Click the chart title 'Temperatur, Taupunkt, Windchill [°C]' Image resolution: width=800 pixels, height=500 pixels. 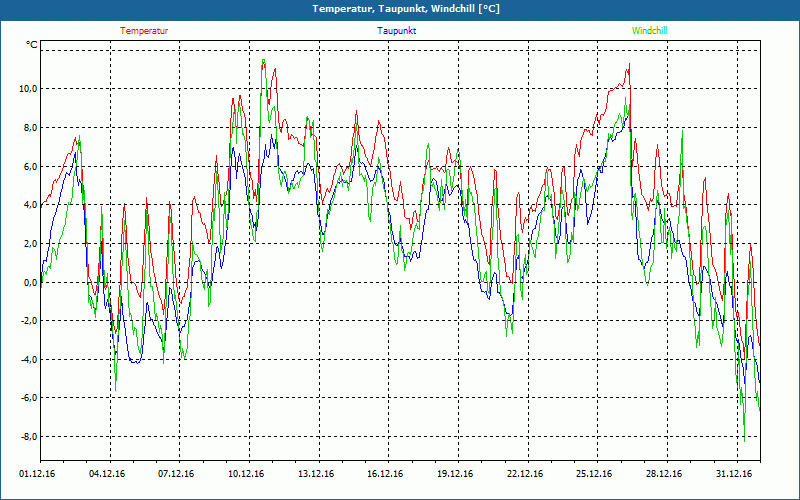tap(406, 9)
